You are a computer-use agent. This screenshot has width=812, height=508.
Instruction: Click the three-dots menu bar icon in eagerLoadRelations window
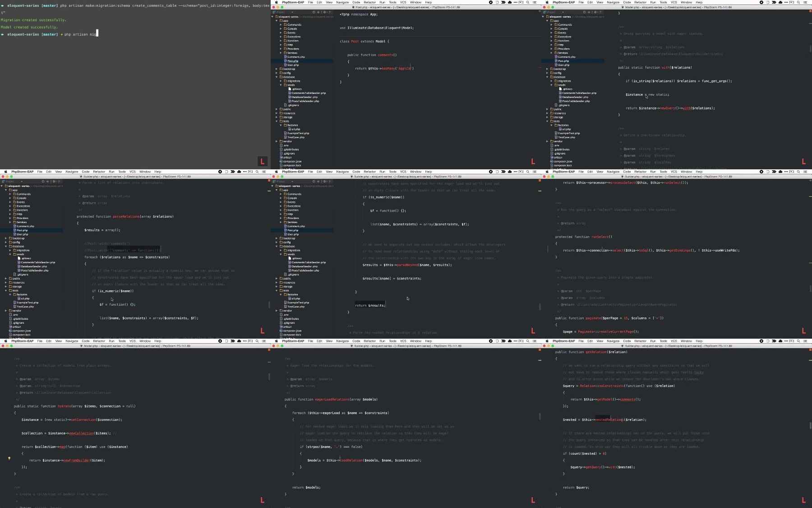pos(516,341)
